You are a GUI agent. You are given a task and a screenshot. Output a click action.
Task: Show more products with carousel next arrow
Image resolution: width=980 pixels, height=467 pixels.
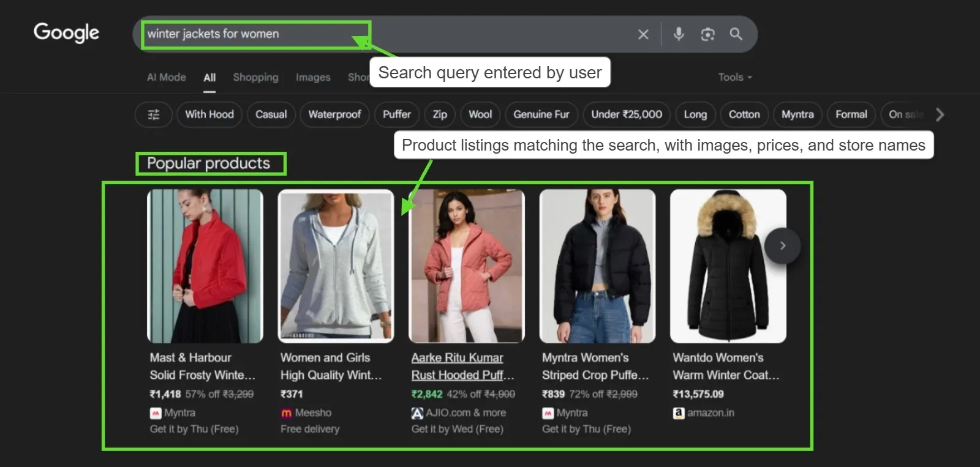782,245
